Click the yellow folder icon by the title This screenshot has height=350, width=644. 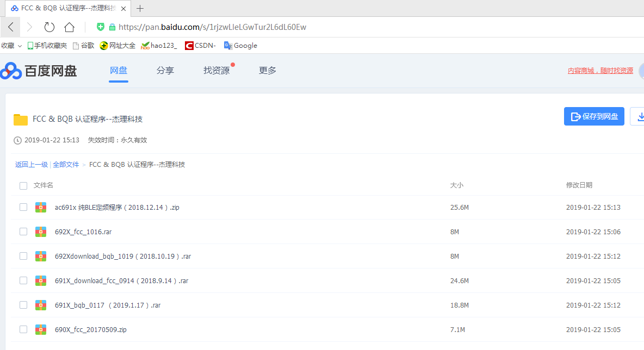pyautogui.click(x=21, y=120)
